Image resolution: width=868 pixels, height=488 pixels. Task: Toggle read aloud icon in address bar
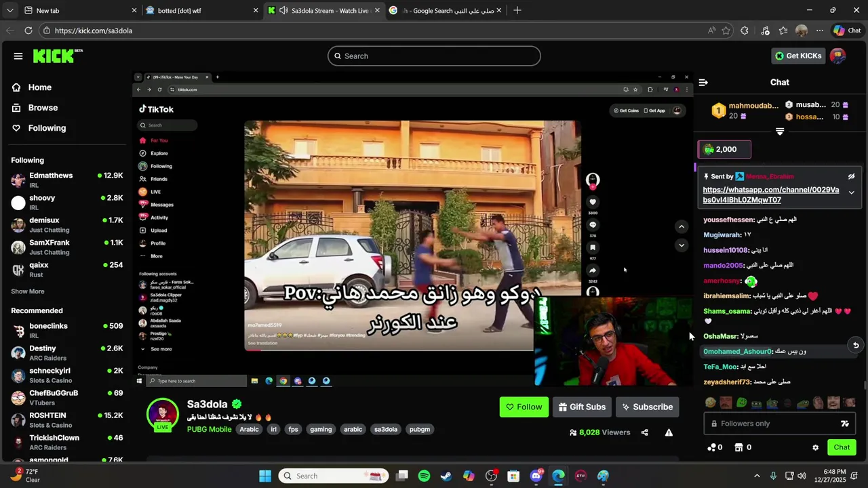pyautogui.click(x=711, y=30)
